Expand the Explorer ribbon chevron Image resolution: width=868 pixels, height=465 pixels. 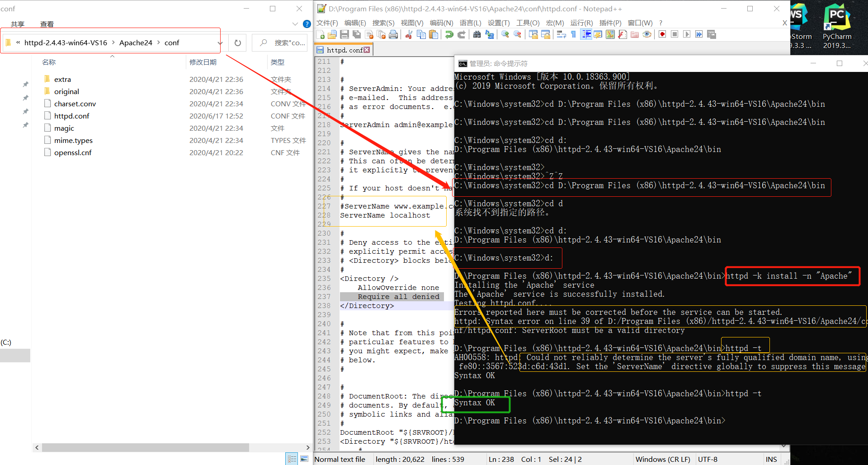(x=295, y=24)
